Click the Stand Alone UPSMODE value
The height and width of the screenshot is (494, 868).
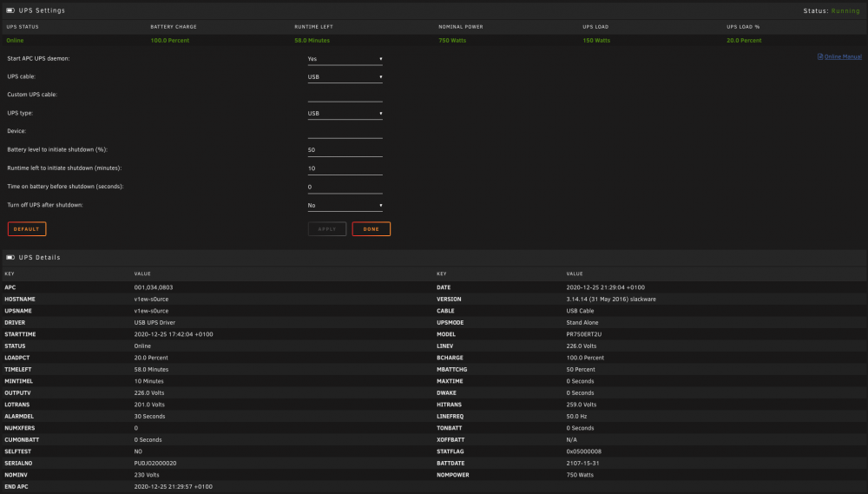point(582,322)
